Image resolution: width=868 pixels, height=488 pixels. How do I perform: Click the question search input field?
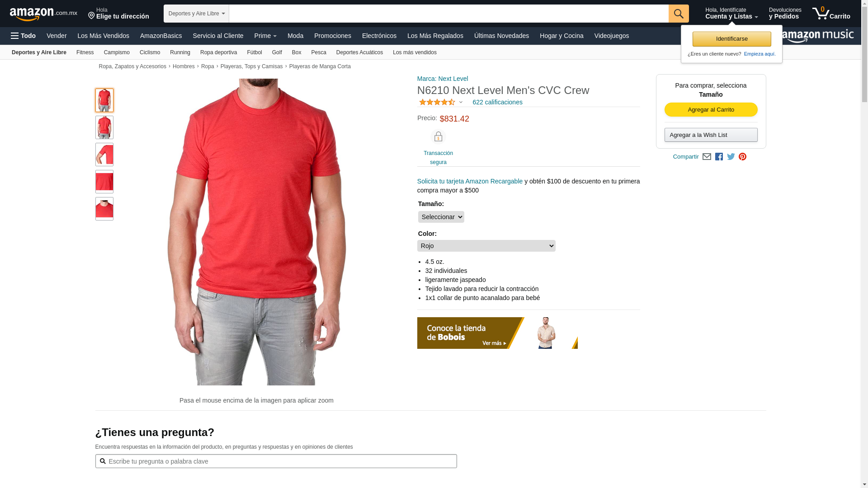(x=276, y=461)
